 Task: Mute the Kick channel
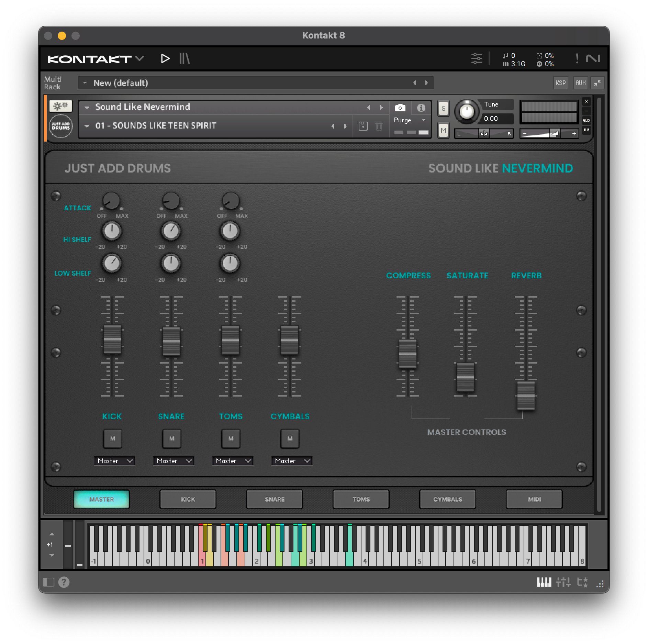tap(112, 438)
